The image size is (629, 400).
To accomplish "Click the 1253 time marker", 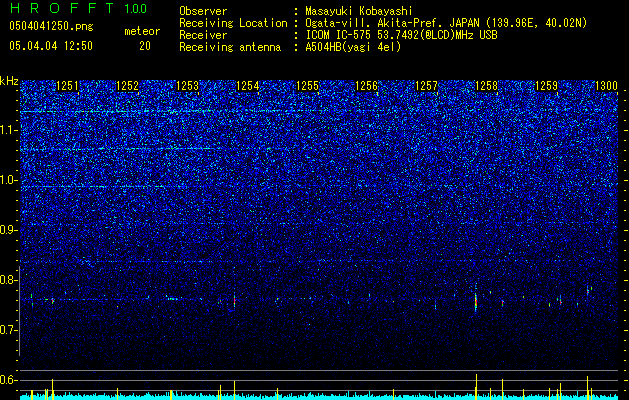I will click(187, 86).
